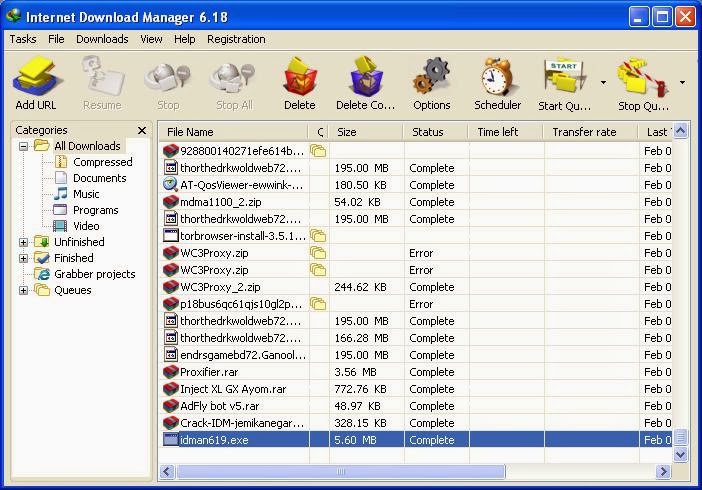Open the File menu

point(56,39)
